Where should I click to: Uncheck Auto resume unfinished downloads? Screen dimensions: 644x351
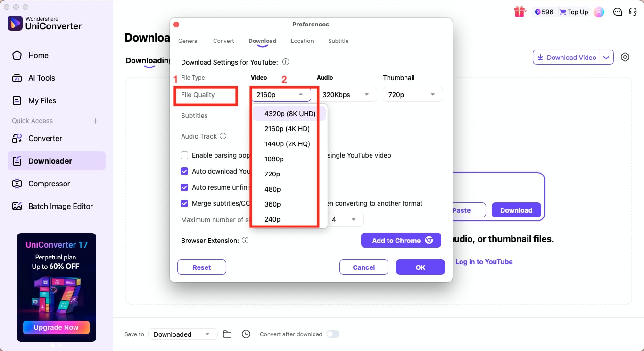pyautogui.click(x=184, y=187)
